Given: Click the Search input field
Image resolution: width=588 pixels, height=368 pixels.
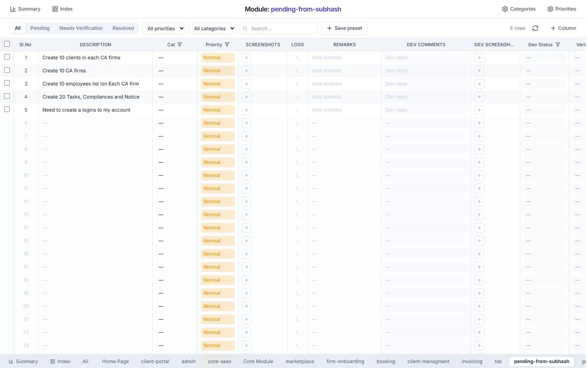Looking at the screenshot, I should tap(278, 28).
